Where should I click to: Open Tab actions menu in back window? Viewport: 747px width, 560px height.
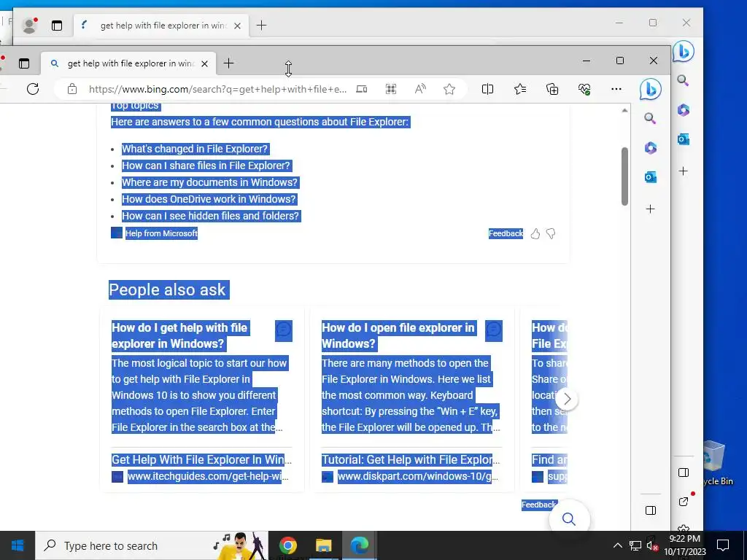(x=57, y=26)
